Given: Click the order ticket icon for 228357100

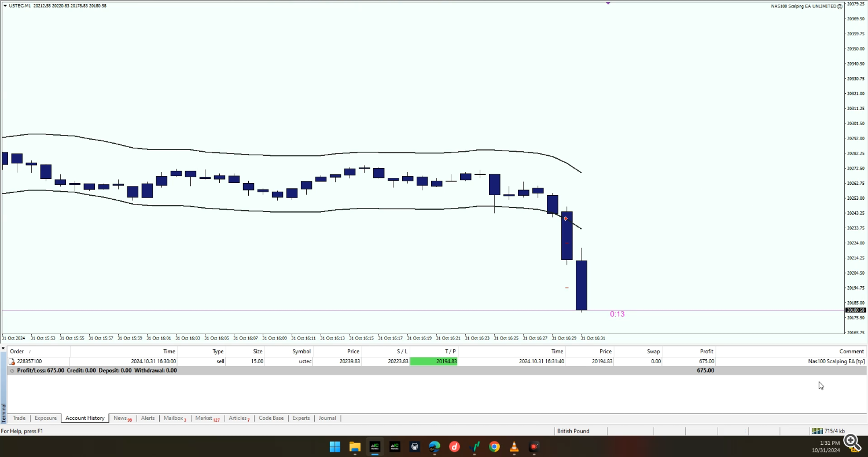Looking at the screenshot, I should pos(12,361).
